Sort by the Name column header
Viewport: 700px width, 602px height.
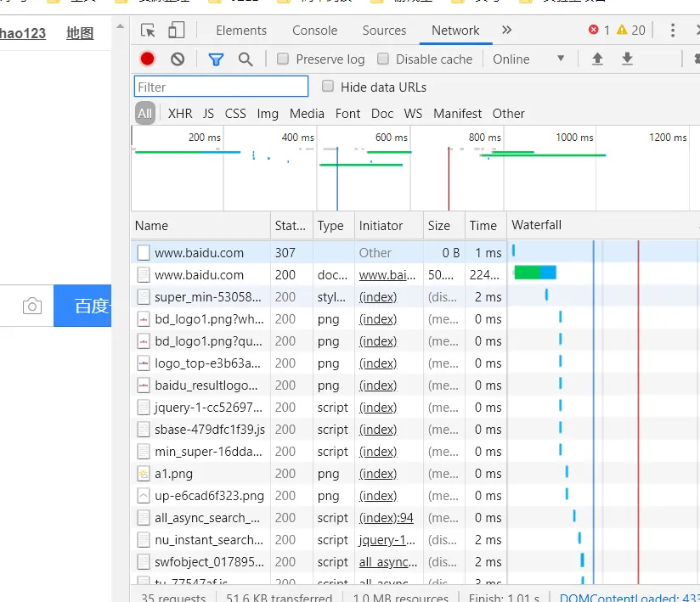click(200, 225)
